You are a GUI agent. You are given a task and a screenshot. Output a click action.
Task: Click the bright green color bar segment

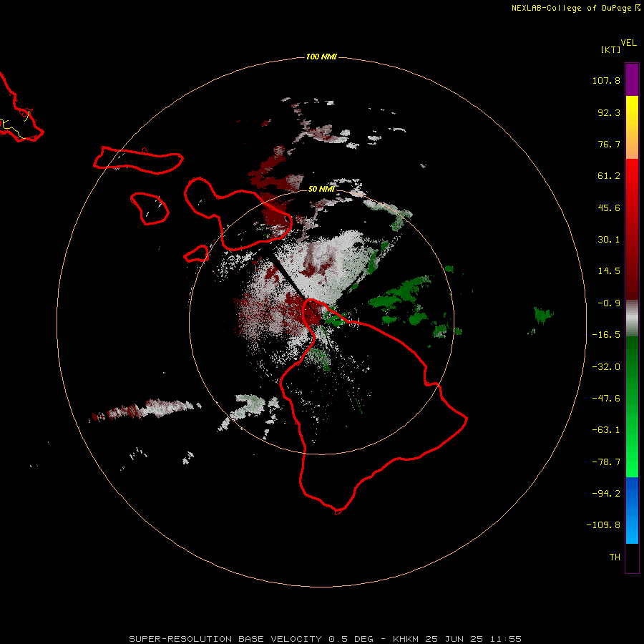(632, 406)
